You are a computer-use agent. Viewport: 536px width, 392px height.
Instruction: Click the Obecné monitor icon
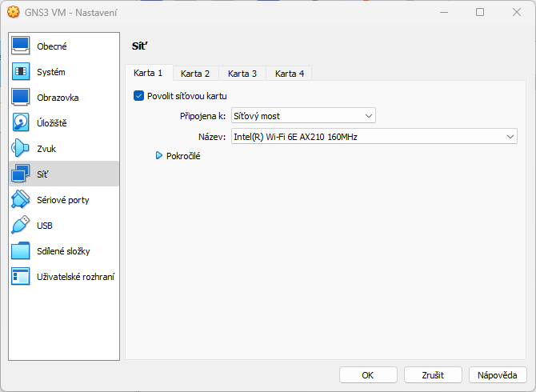21,46
